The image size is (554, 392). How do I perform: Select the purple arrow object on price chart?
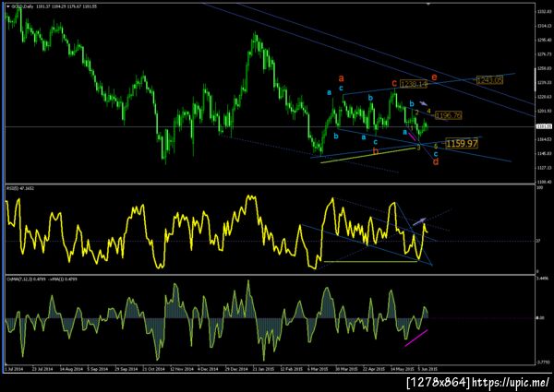pyautogui.click(x=424, y=103)
